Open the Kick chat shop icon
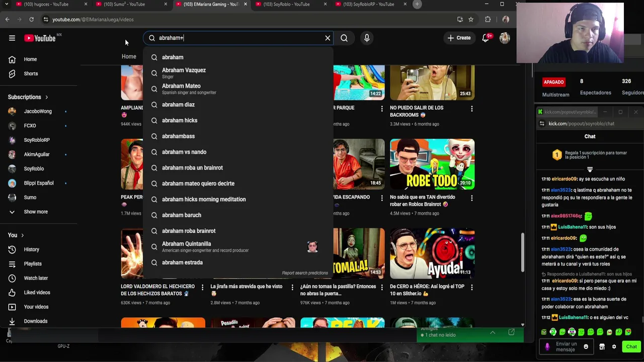This screenshot has width=644, height=362. tap(602, 346)
